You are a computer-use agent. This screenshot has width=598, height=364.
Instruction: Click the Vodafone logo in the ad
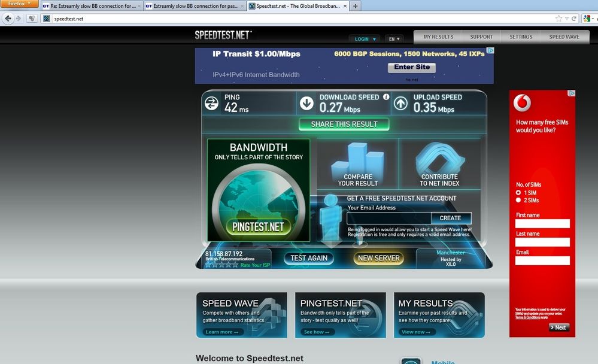pyautogui.click(x=522, y=103)
